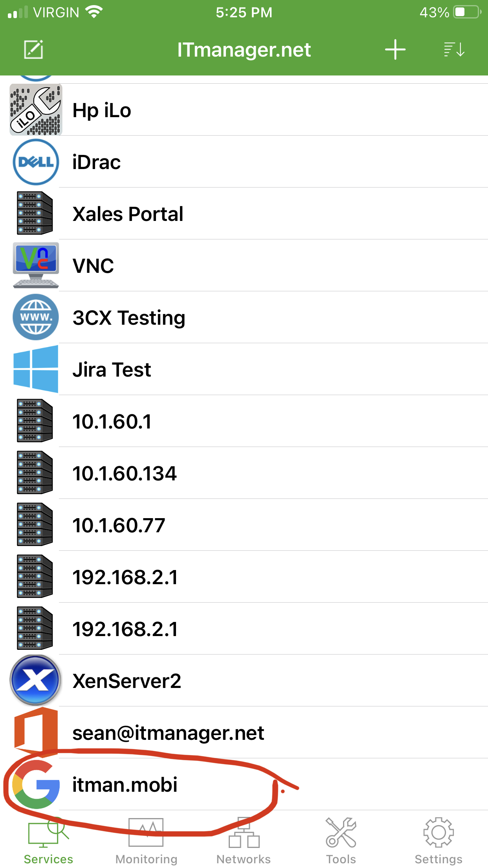Open the 10.1.60.134 server entry
This screenshot has width=488, height=868.
tap(244, 473)
